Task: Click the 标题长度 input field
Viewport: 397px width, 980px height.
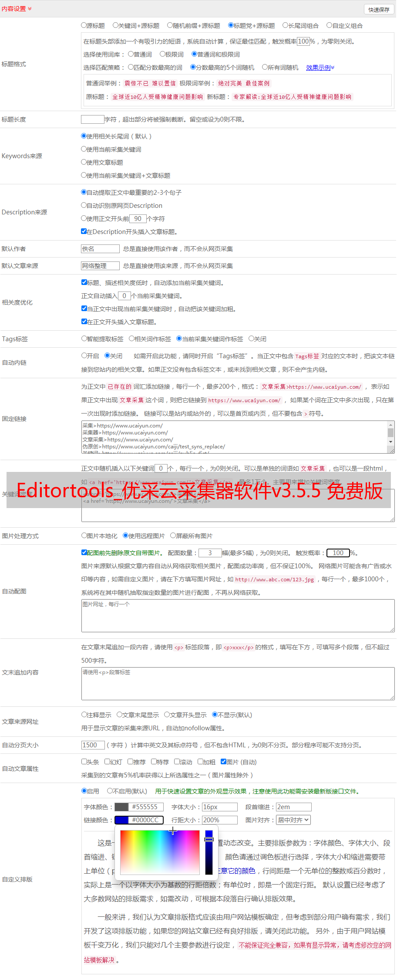Action: 92,119
